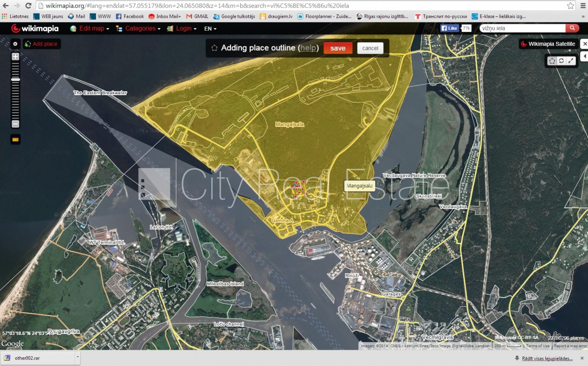Collapse the side panel arrow
The image size is (588, 366).
pos(585,56)
